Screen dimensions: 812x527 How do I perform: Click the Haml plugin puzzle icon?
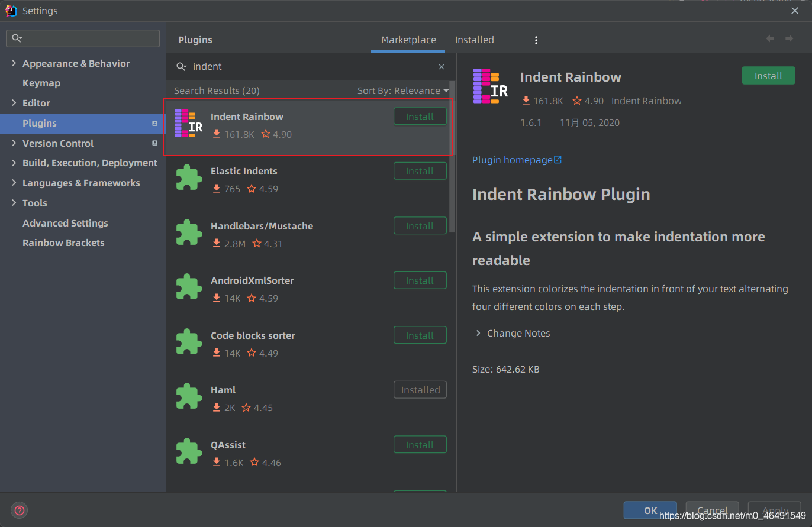(x=189, y=396)
